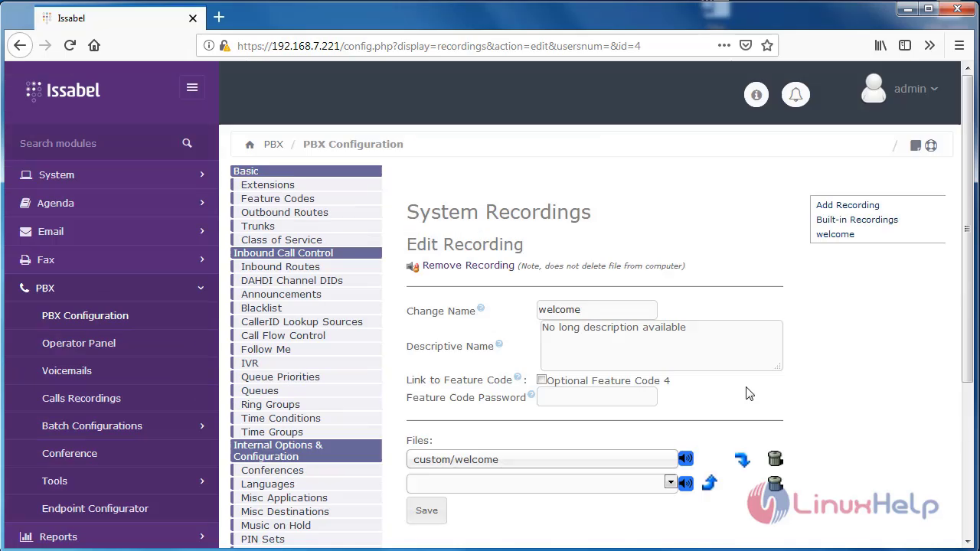Expand the Reports menu
The image size is (980, 551).
[112, 536]
